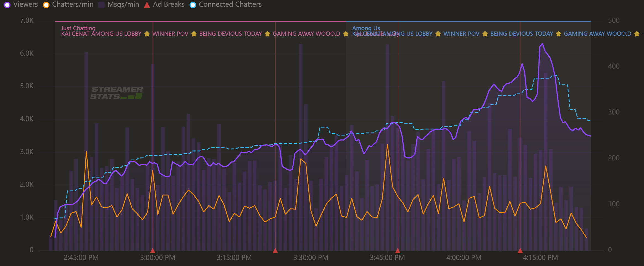Click the '2:45:00 PM' time axis label
The image size is (644, 266).
click(81, 258)
